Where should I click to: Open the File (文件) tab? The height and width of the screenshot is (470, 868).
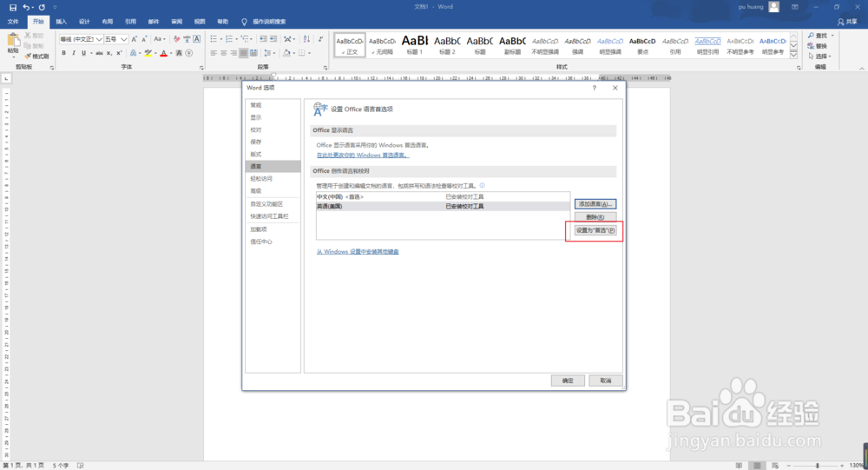point(13,22)
